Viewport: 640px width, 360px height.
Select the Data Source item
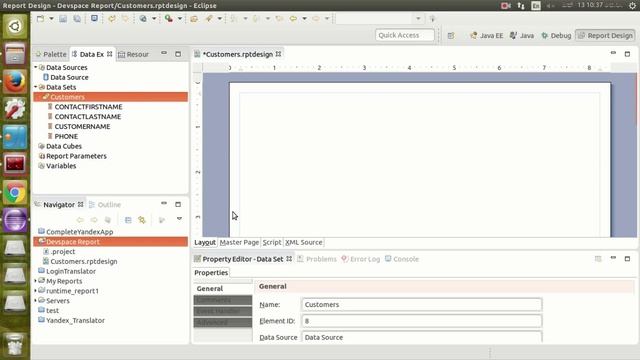point(65,77)
